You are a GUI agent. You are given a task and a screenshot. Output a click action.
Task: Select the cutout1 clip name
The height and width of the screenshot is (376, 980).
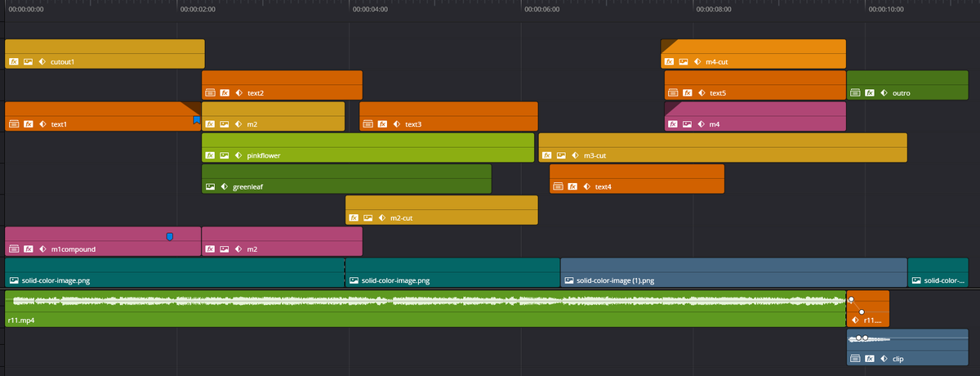tap(62, 61)
